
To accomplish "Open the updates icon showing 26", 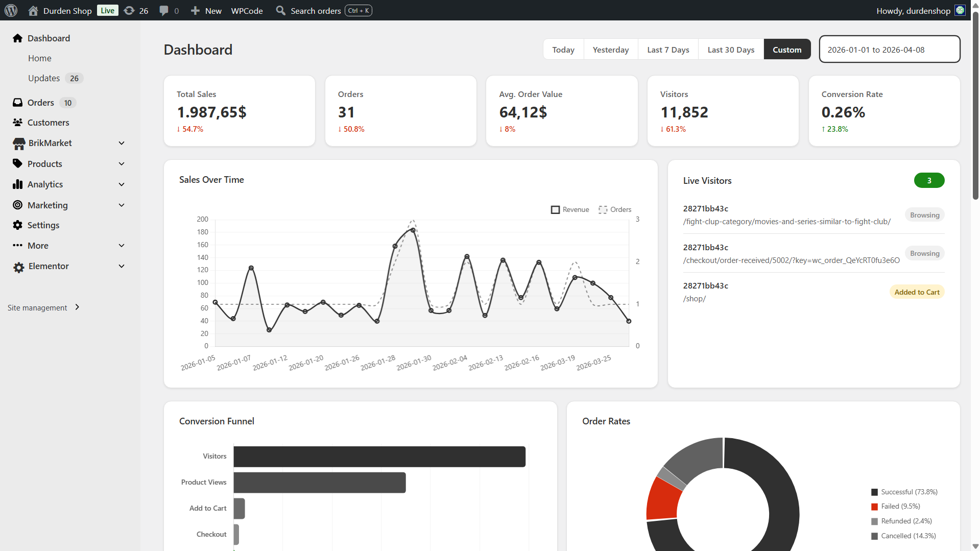I will pyautogui.click(x=130, y=11).
